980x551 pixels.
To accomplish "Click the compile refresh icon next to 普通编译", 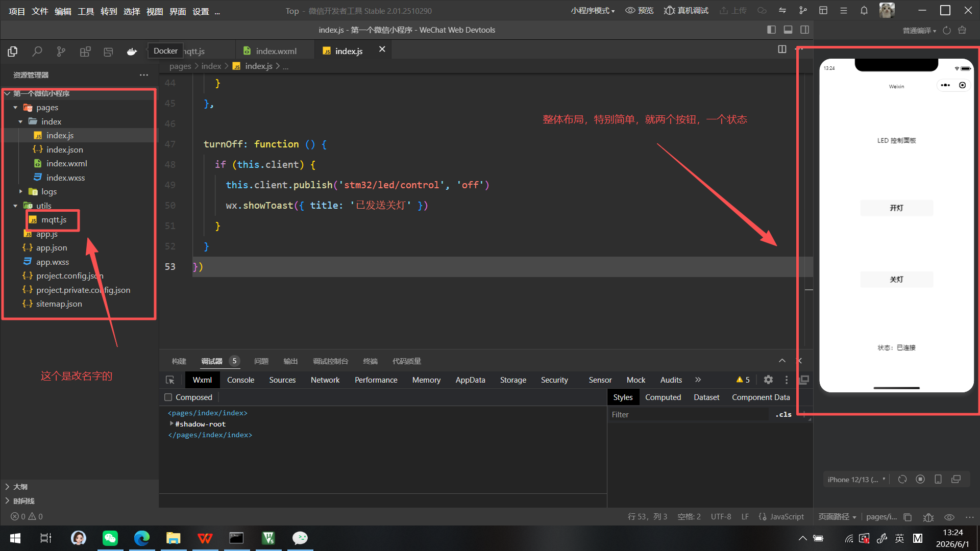I will 947,30.
